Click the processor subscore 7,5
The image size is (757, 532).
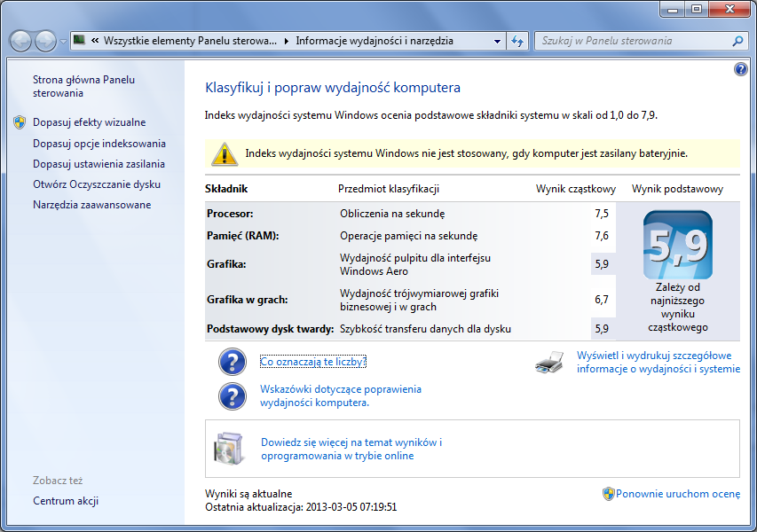pos(602,213)
